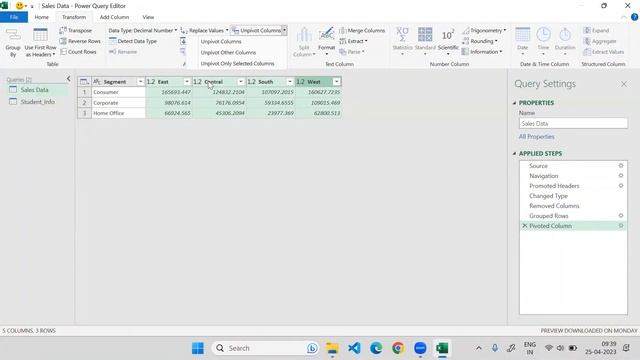
Task: Open the Data Type Decimal Number dropdown
Action: [x=142, y=31]
